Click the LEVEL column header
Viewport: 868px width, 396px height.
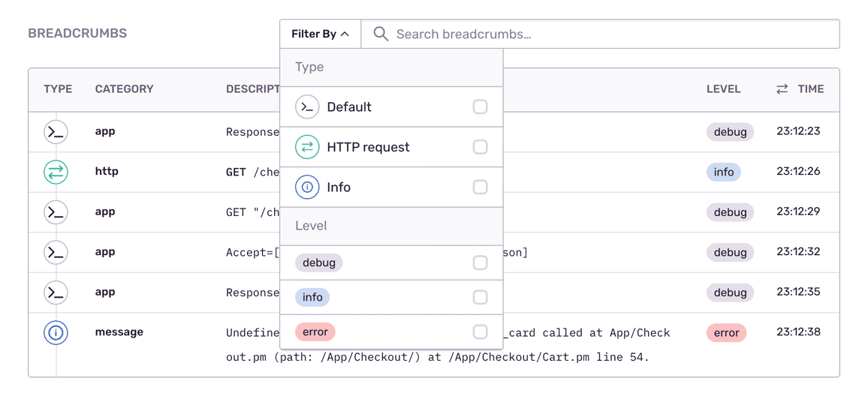(723, 89)
